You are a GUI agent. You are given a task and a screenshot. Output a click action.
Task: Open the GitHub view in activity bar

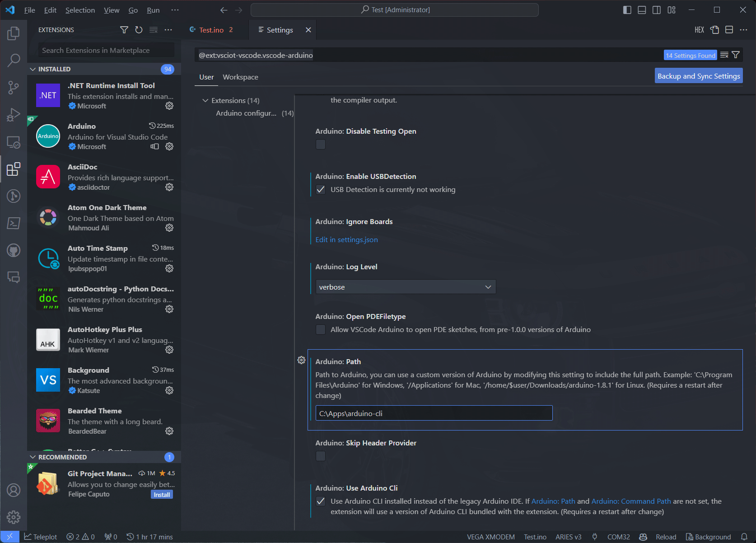pos(14,250)
